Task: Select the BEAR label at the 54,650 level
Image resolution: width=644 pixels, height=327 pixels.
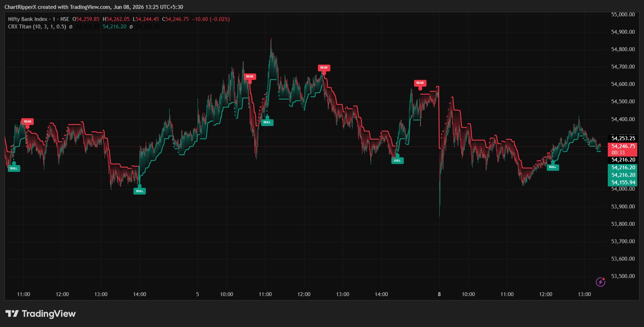Action: coord(250,76)
